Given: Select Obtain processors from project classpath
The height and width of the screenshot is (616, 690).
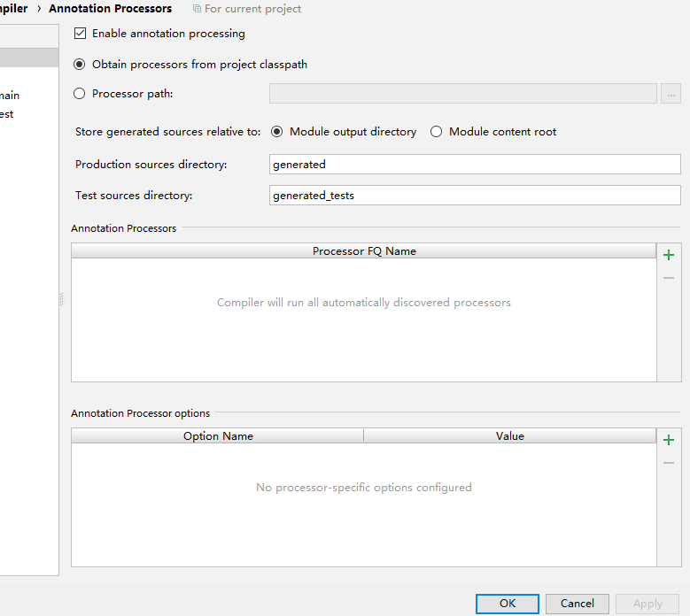Looking at the screenshot, I should click(81, 65).
